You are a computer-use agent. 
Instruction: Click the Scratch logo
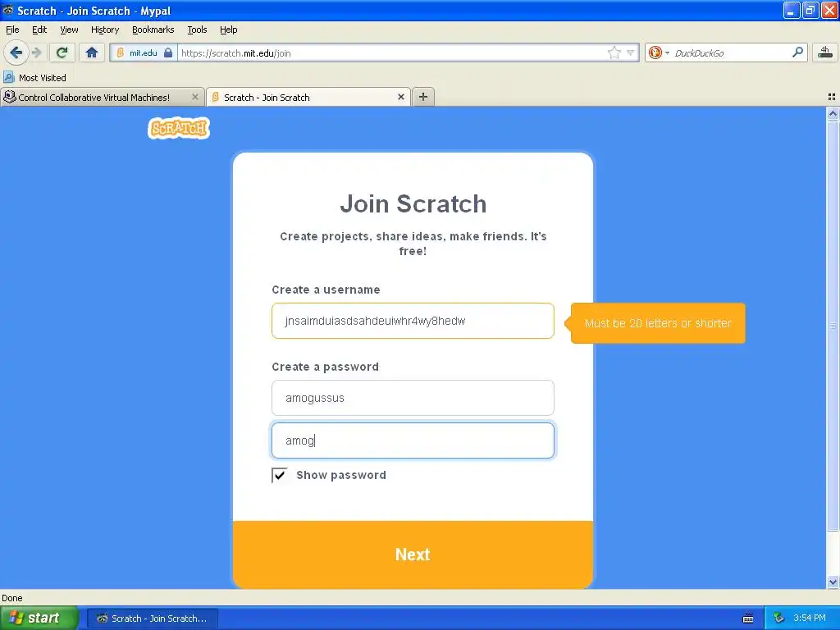pos(179,128)
